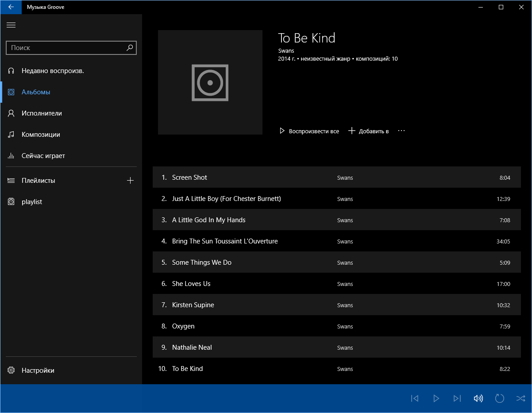The width and height of the screenshot is (532, 413).
Task: Click Swans artist in Screen Shot row
Action: click(345, 178)
